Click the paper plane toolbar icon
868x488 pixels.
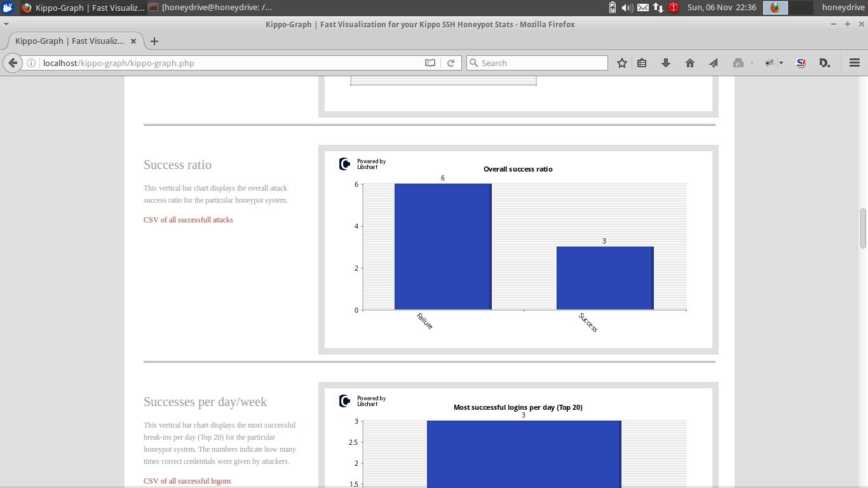[714, 63]
